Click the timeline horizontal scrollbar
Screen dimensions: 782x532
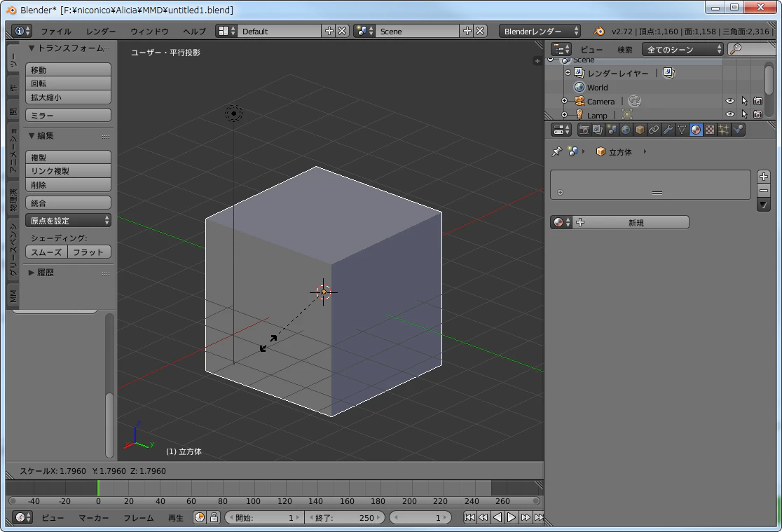(x=274, y=501)
